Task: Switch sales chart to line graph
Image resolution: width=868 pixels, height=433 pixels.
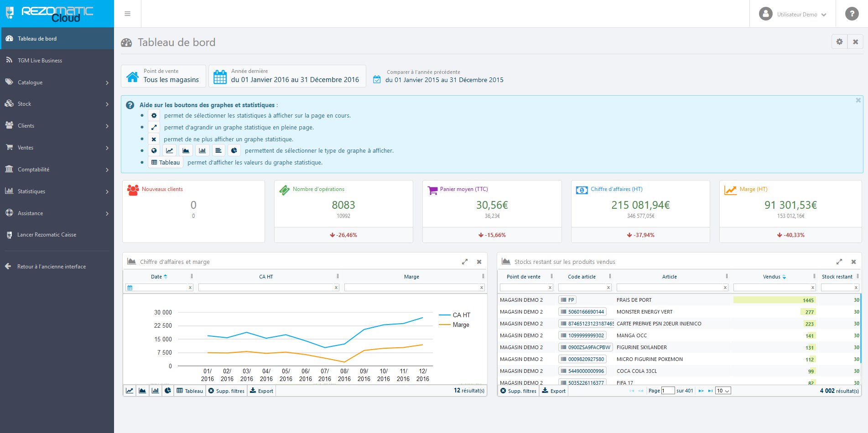Action: [130, 391]
